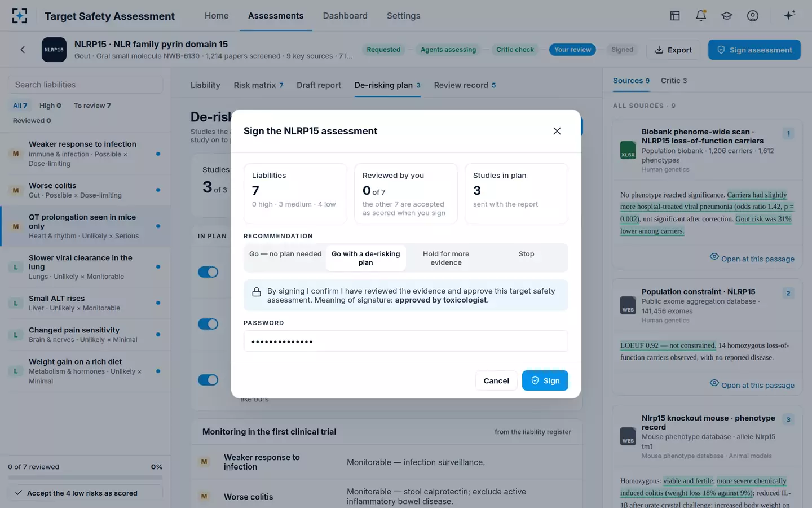Screen dimensions: 812x508
Task: Open the Settings nav tab
Action: pyautogui.click(x=403, y=16)
